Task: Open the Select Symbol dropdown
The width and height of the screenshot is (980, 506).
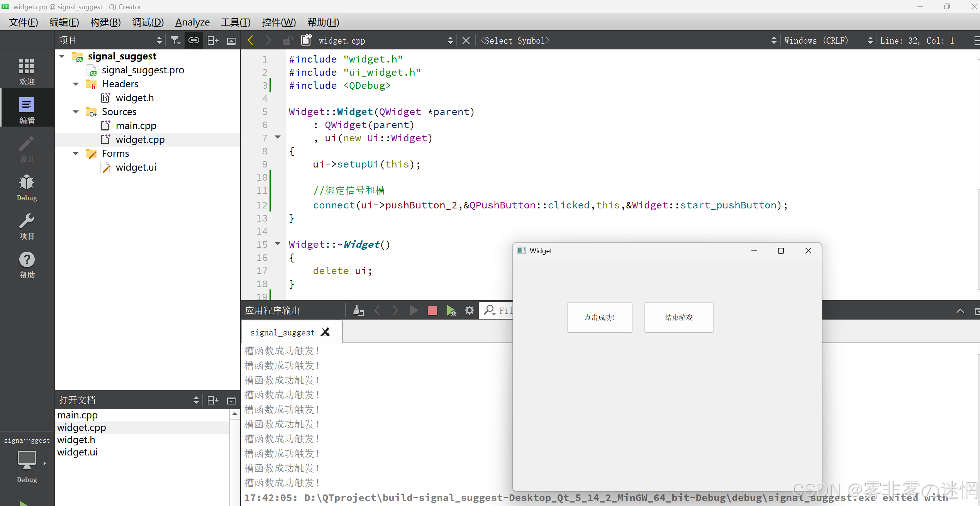Action: point(626,41)
